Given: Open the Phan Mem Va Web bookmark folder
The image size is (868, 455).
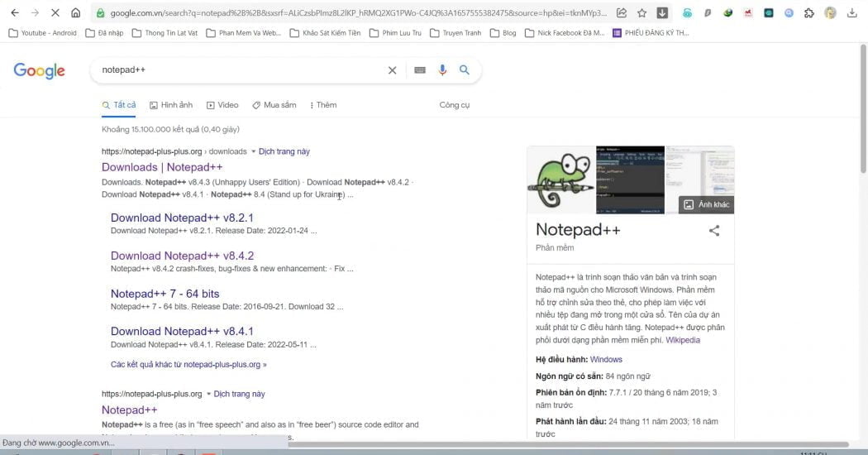Looking at the screenshot, I should click(244, 33).
